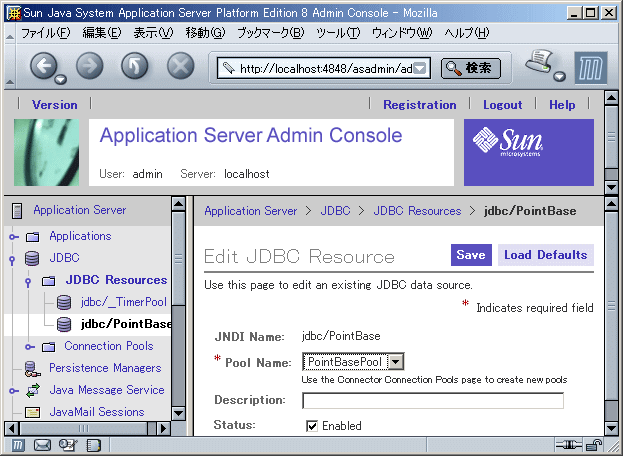Click the Navigator icon in status bar
This screenshot has height=456, width=623.
point(17,445)
